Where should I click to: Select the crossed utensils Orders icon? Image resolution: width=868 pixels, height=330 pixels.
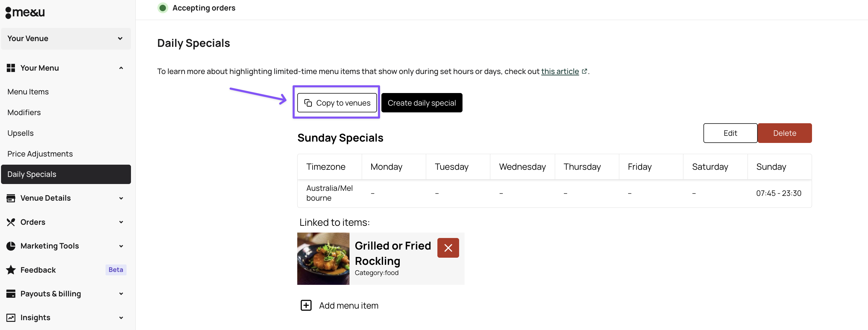click(x=11, y=222)
